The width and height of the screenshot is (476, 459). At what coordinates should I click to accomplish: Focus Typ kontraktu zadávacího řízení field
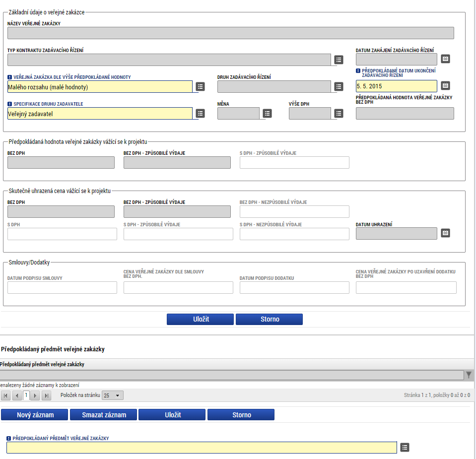(x=169, y=60)
